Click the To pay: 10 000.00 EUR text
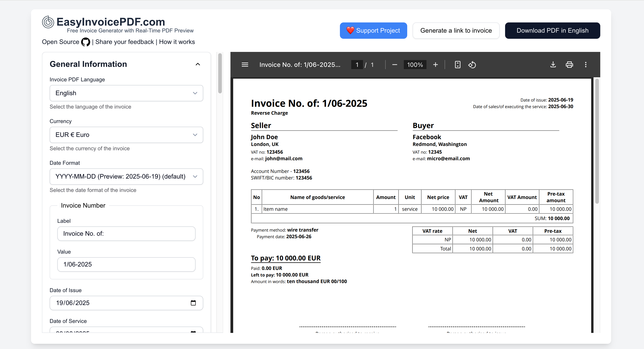The width and height of the screenshot is (644, 349). pyautogui.click(x=286, y=258)
